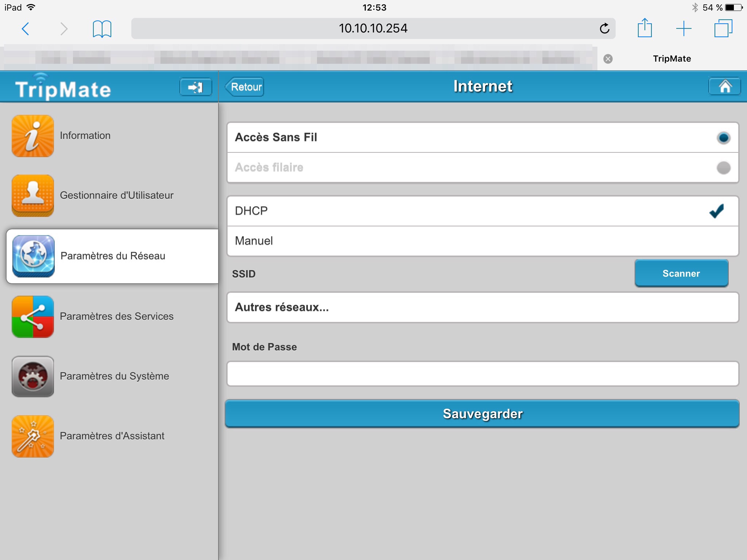Go back with the Retour button
Screen dimensions: 747x560
click(245, 87)
